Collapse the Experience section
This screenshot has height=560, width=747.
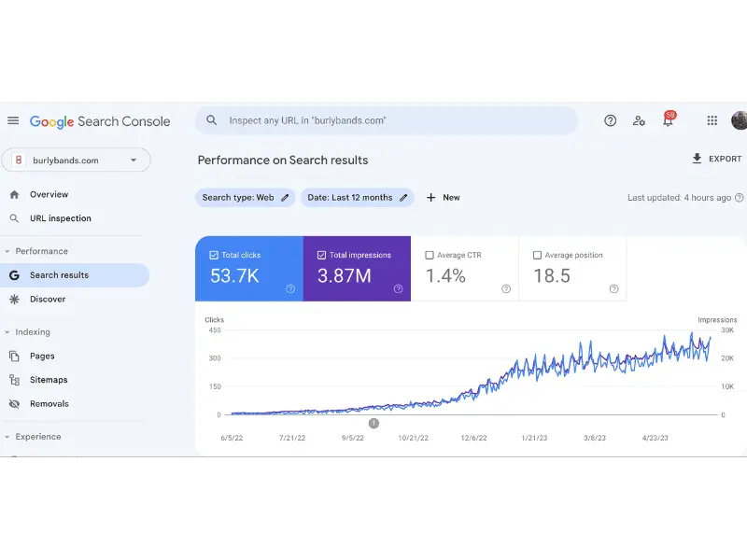7,437
